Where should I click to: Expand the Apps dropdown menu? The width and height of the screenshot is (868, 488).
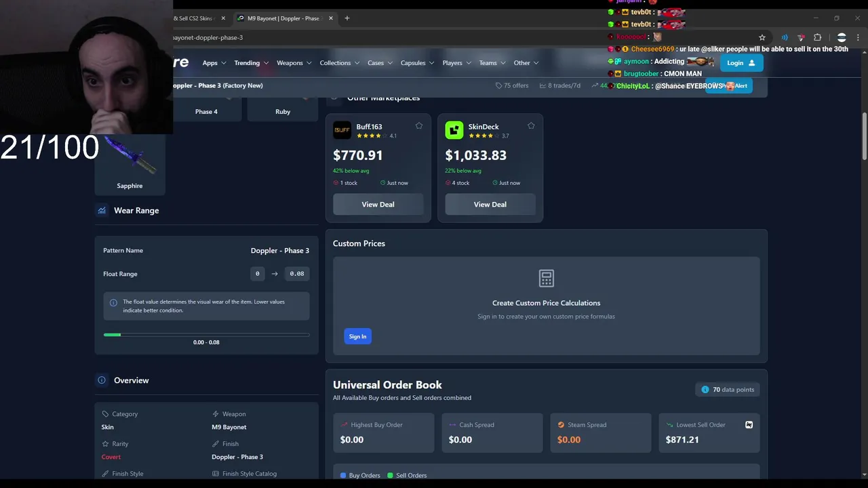click(x=214, y=63)
